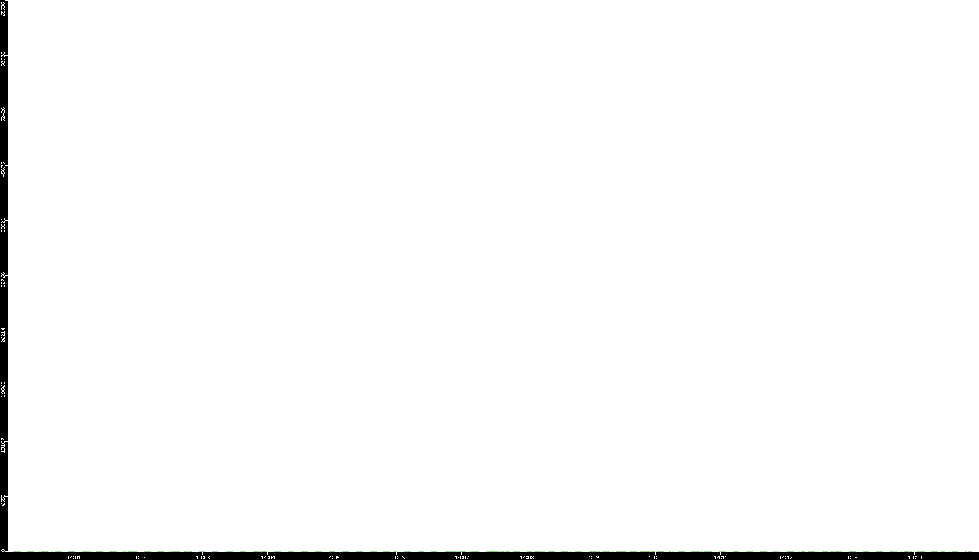Image resolution: width=979 pixels, height=560 pixels.
Task: Select the 14:14 time marker
Action: 915,557
